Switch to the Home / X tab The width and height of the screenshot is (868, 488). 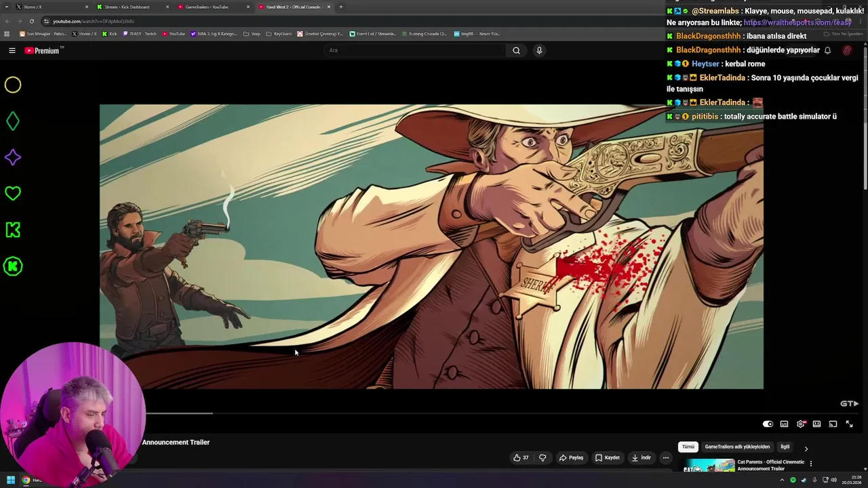53,7
